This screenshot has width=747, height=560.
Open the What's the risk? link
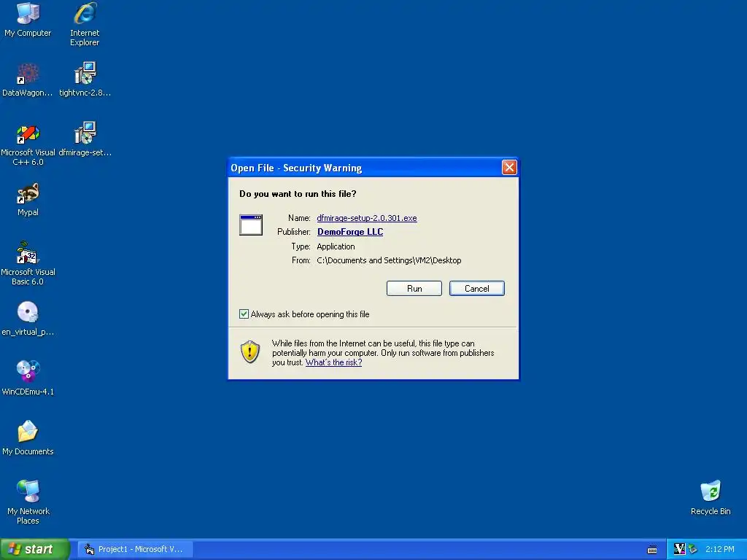tap(333, 362)
